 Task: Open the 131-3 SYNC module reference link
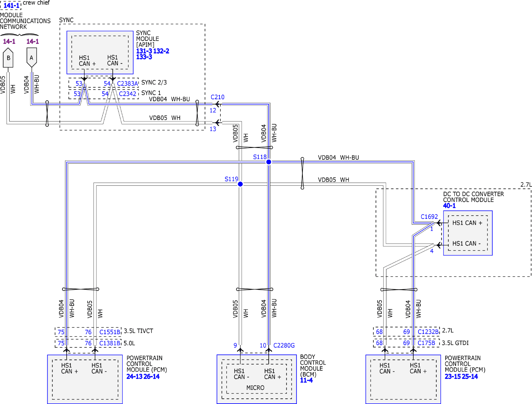coord(144,51)
